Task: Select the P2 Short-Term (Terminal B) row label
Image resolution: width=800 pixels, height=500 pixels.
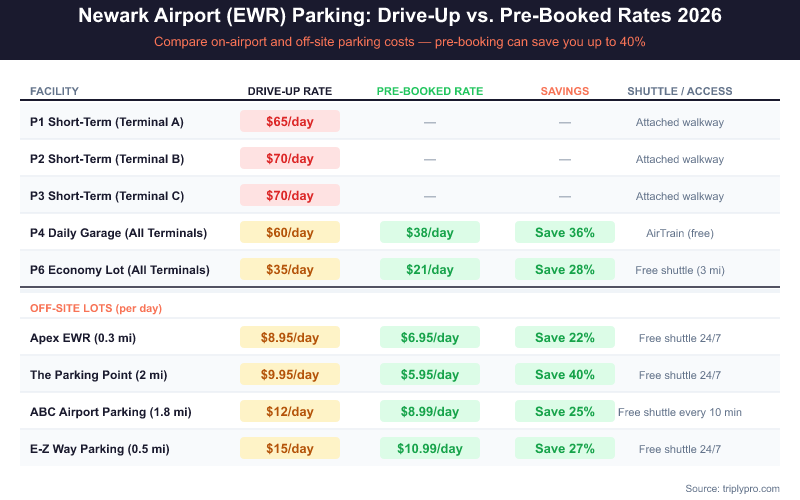Action: (107, 158)
